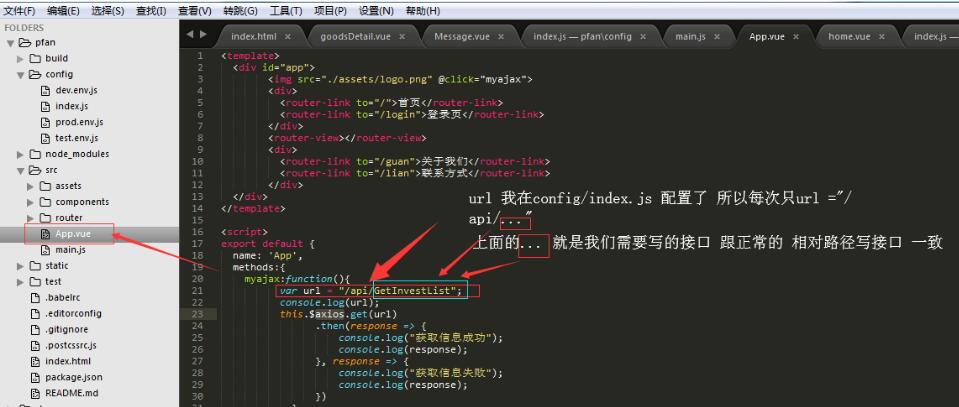
Task: Open the 查看(V) menu
Action: pyautogui.click(x=194, y=11)
